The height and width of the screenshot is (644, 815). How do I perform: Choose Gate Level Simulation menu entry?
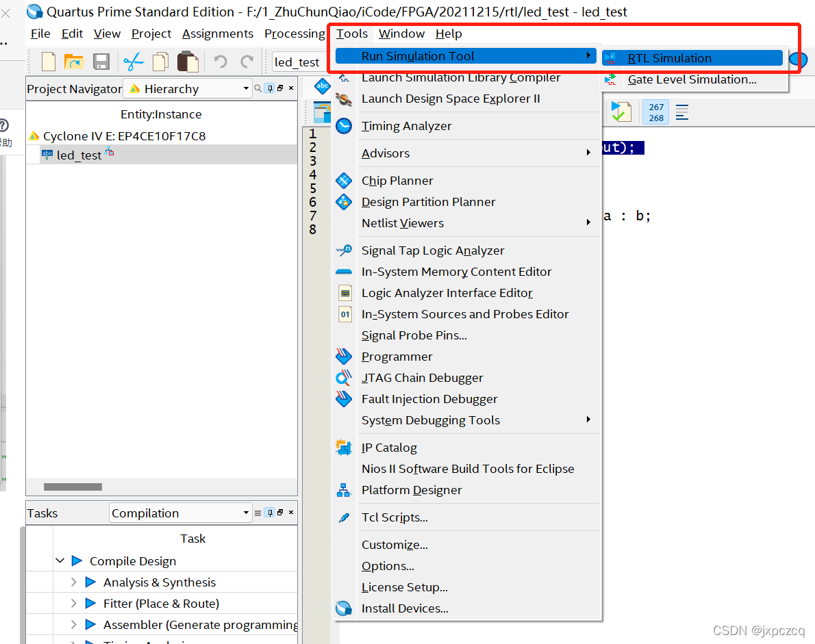click(692, 79)
